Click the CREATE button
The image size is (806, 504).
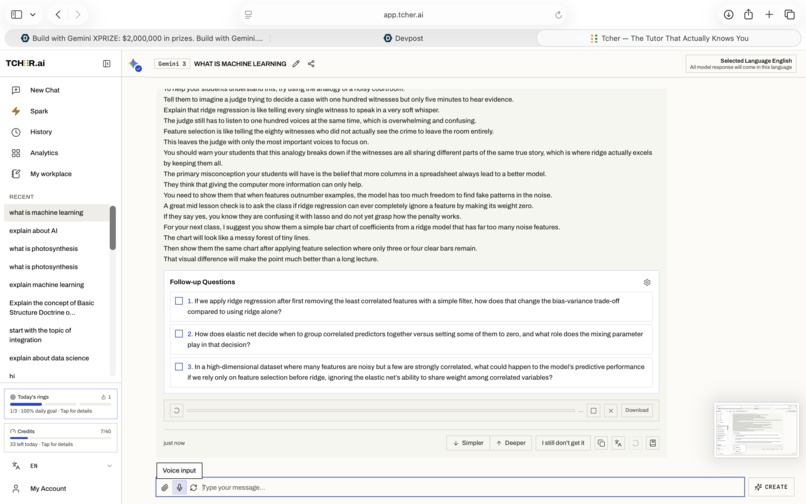771,487
